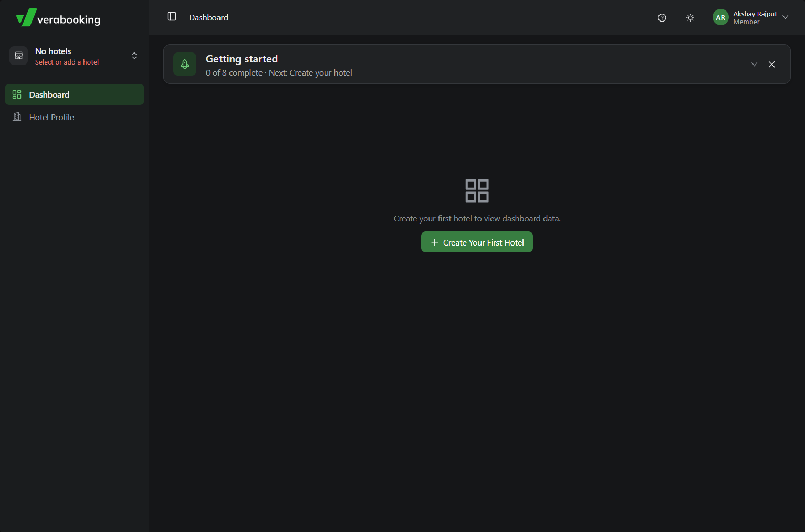This screenshot has width=805, height=532.
Task: Open the help question mark icon
Action: coord(662,18)
